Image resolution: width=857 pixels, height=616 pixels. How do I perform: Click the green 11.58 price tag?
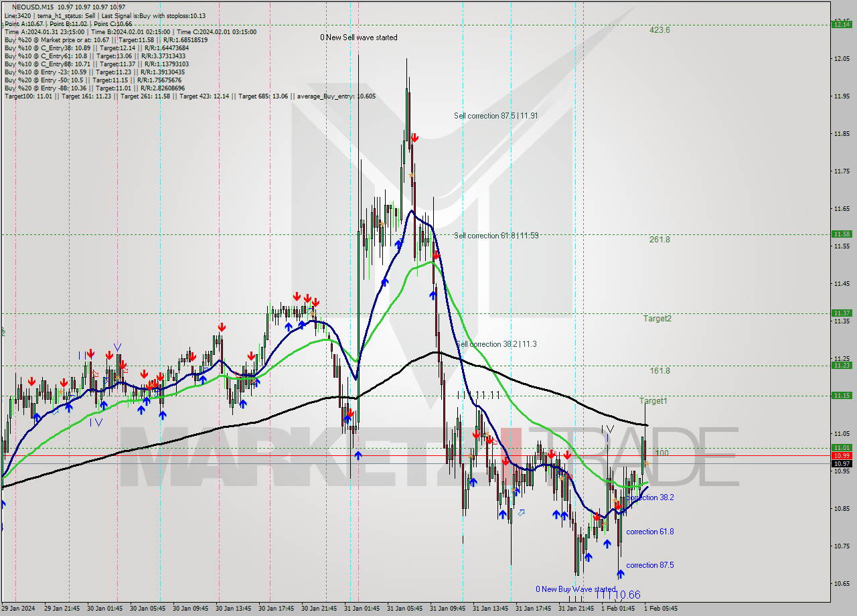point(842,234)
